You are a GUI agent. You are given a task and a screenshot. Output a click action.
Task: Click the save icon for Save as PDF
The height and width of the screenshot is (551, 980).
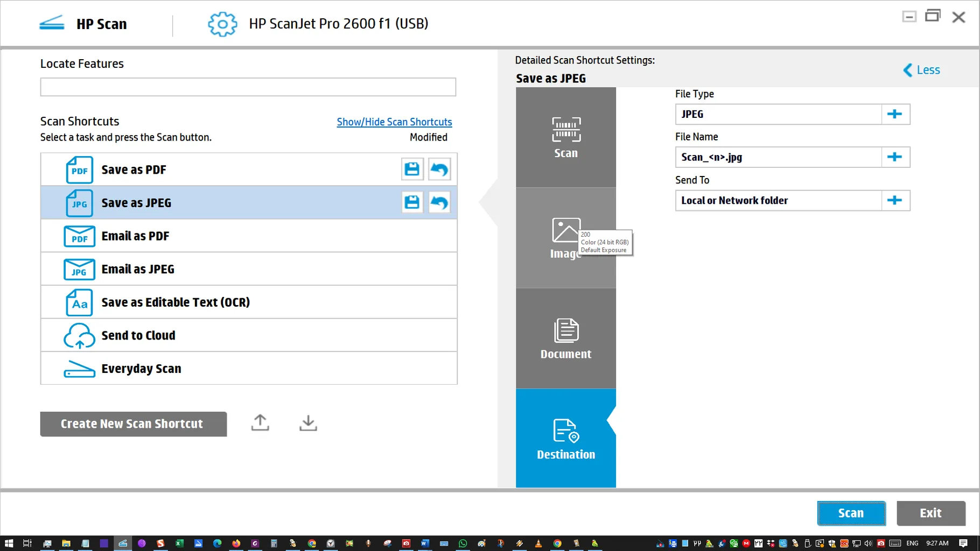click(x=412, y=169)
